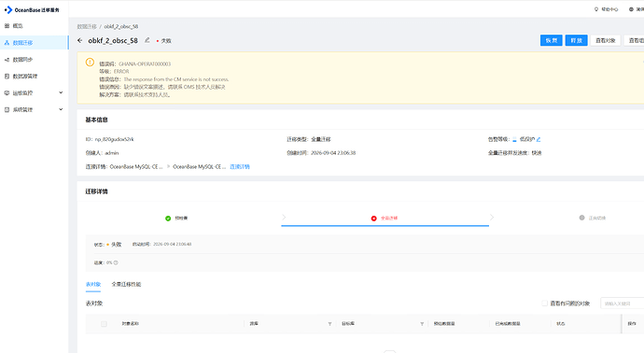The image size is (644, 353).
Task: Click the completed data volume column header
Action: tap(508, 324)
